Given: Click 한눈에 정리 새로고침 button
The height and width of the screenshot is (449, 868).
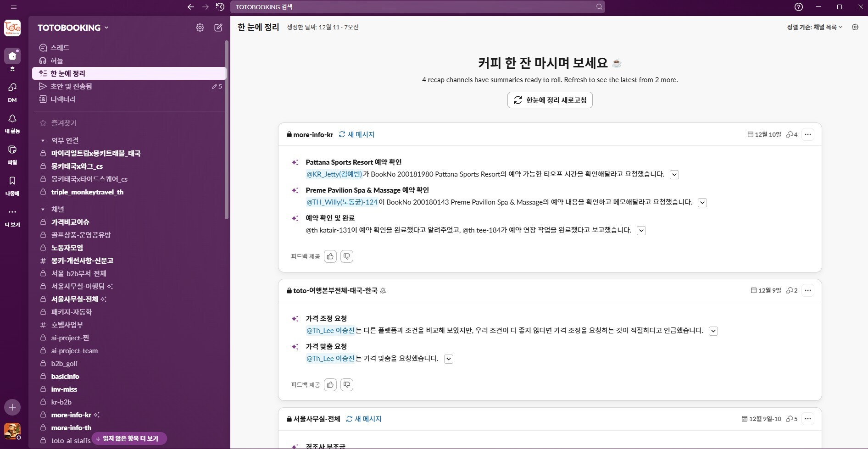Looking at the screenshot, I should (x=550, y=100).
